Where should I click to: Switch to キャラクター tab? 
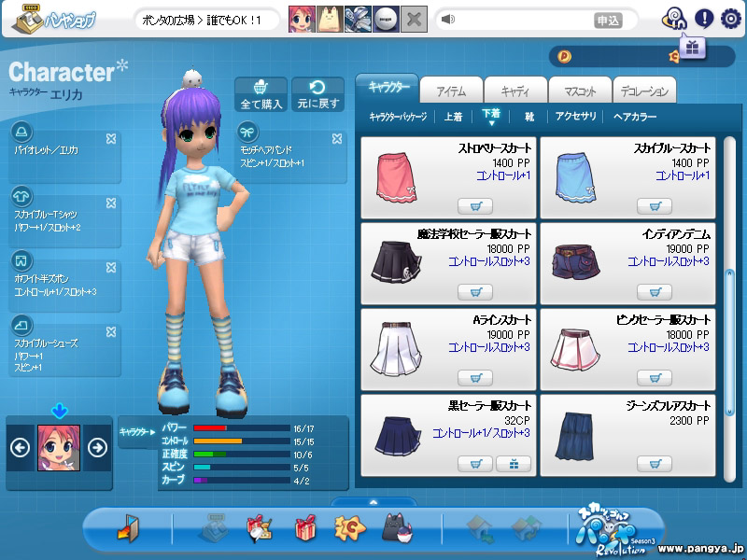click(x=388, y=88)
